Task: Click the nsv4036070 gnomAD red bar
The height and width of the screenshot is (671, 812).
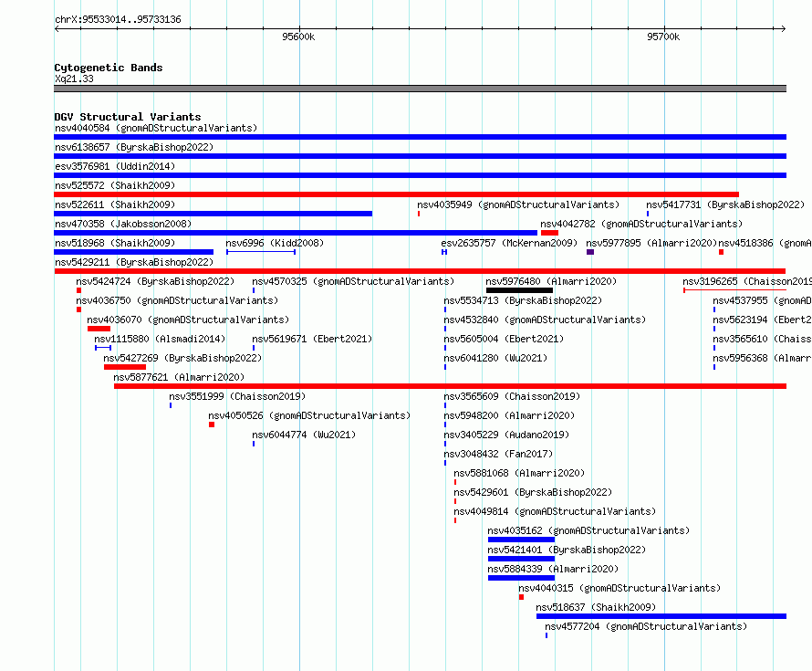Action: pos(99,329)
